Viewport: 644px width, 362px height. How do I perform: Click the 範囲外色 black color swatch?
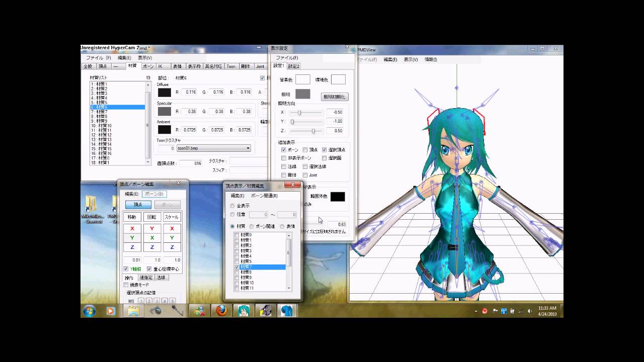pyautogui.click(x=338, y=197)
